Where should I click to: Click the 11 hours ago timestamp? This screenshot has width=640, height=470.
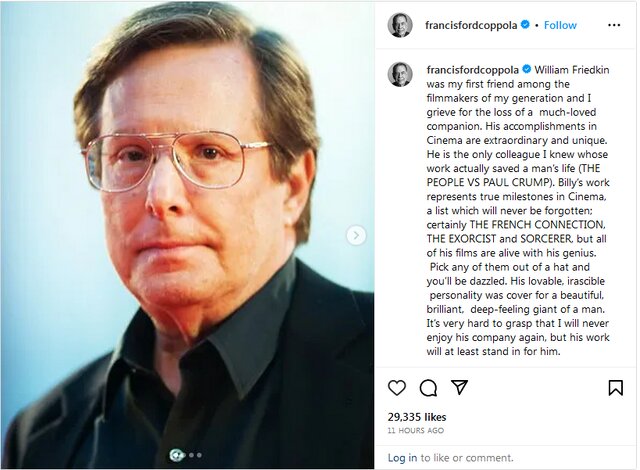coord(416,430)
